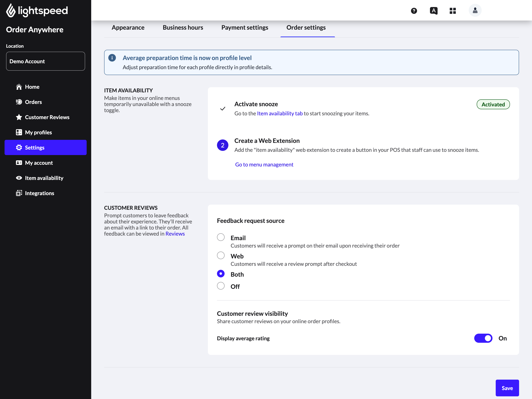Screen dimensions: 532x399
Task: Select My profiles in the sidebar
Action: [x=38, y=132]
